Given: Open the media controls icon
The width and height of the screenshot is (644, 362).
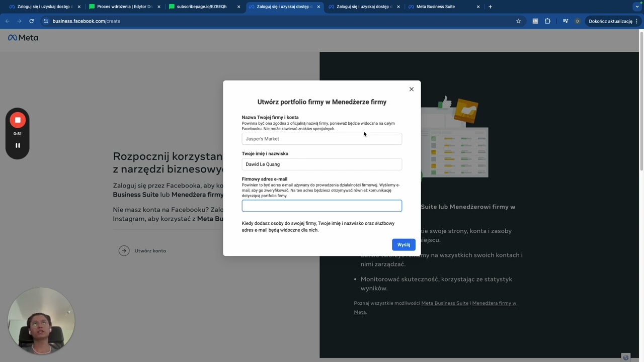Looking at the screenshot, I should point(566,21).
